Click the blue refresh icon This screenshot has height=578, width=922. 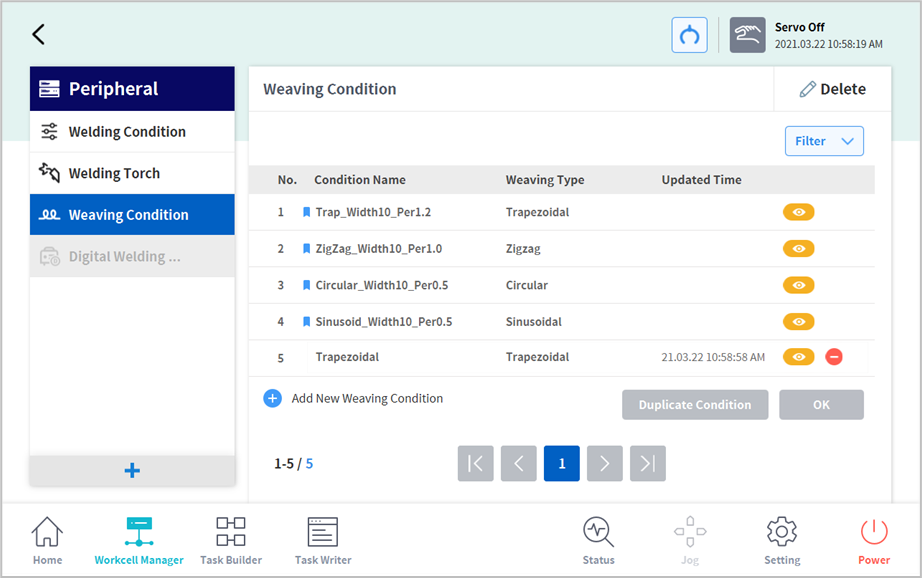tap(689, 35)
